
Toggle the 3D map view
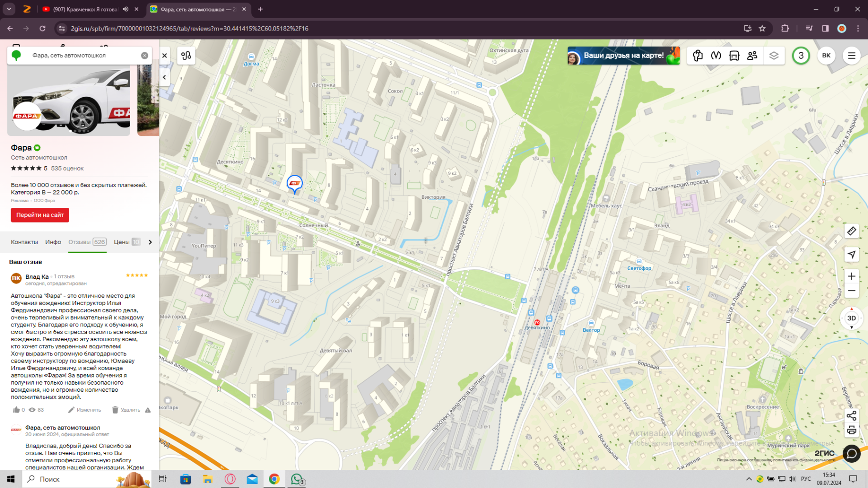[851, 318]
